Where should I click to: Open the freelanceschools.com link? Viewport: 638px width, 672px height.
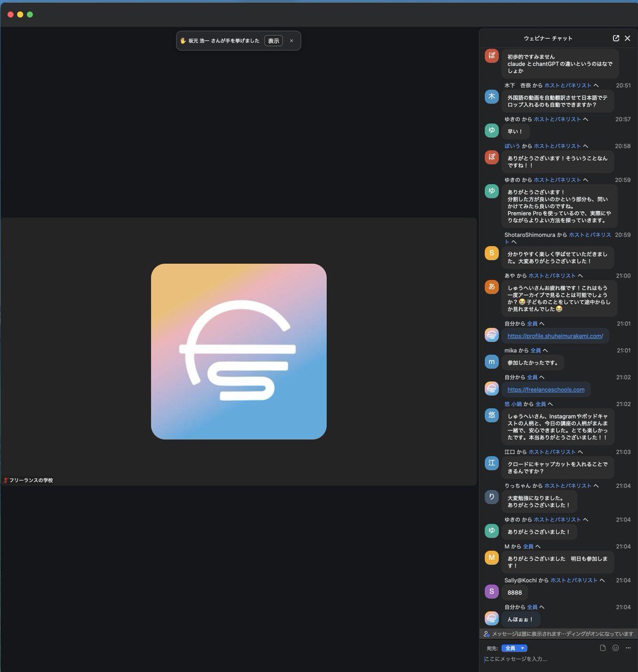pos(546,390)
